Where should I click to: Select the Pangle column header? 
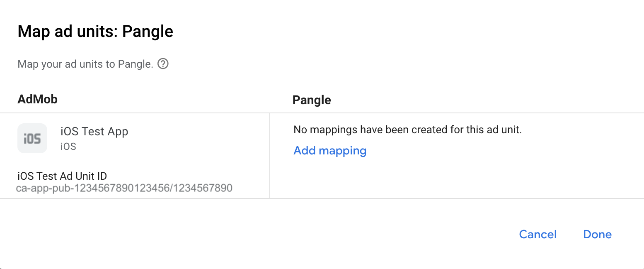pyautogui.click(x=312, y=100)
